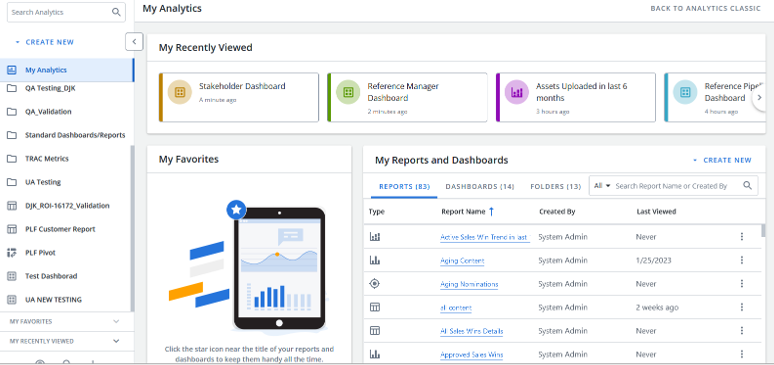The image size is (774, 365).
Task: Expand the My Recently Viewed sidebar section
Action: (116, 341)
